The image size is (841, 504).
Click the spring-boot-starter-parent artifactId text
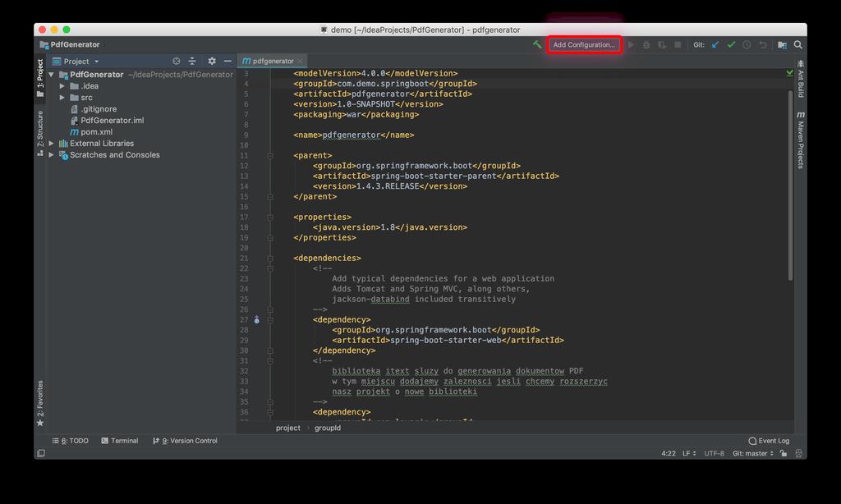point(434,176)
